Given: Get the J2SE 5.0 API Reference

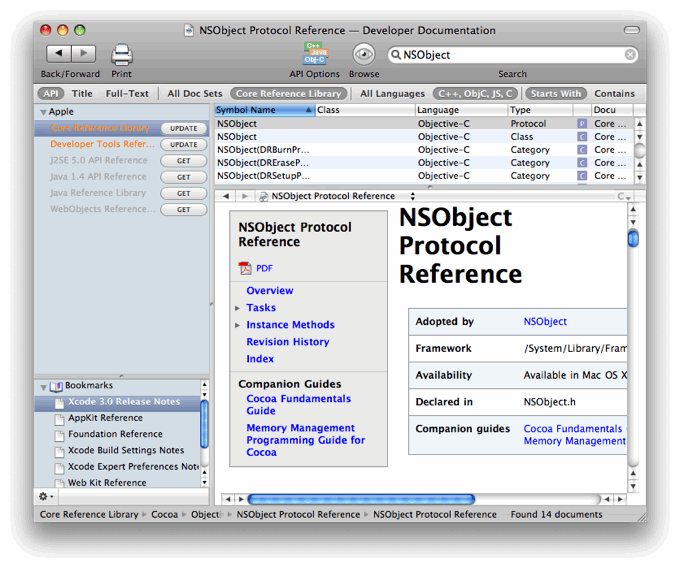Looking at the screenshot, I should coord(184,161).
